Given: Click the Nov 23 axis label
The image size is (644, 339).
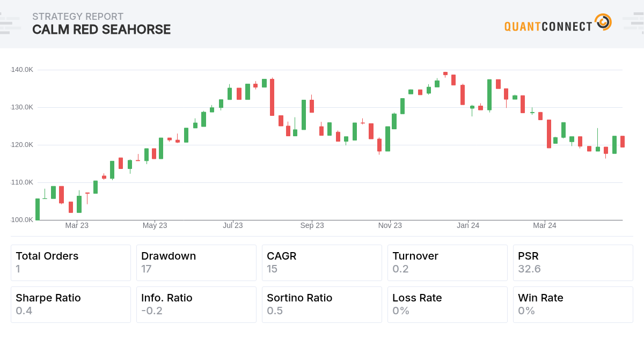Looking at the screenshot, I should click(390, 226).
